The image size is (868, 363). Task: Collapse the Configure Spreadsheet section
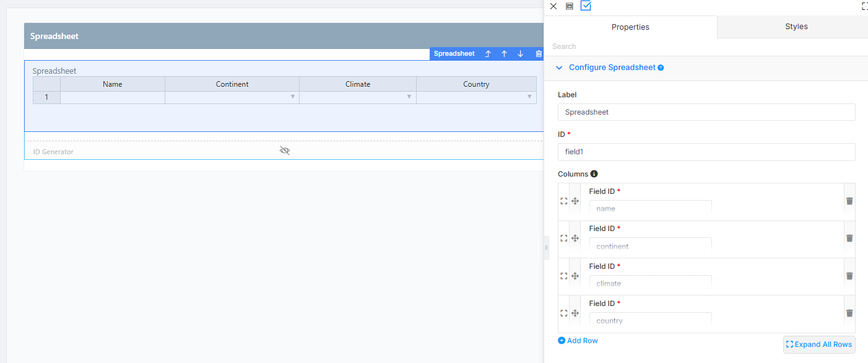coord(559,68)
